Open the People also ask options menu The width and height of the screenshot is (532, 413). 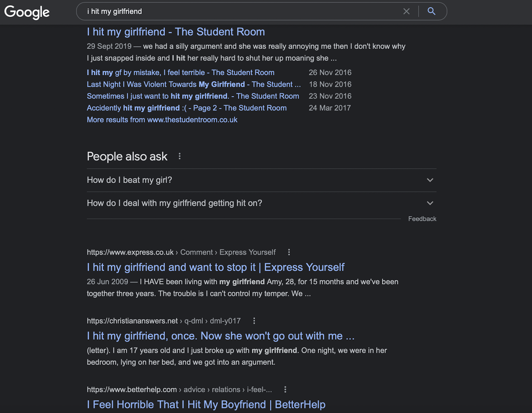point(180,156)
